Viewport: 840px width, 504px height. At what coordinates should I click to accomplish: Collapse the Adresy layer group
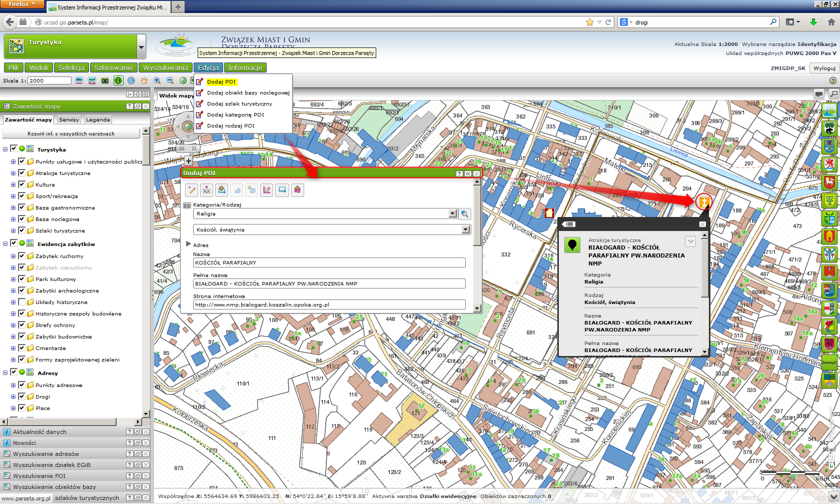click(x=6, y=372)
